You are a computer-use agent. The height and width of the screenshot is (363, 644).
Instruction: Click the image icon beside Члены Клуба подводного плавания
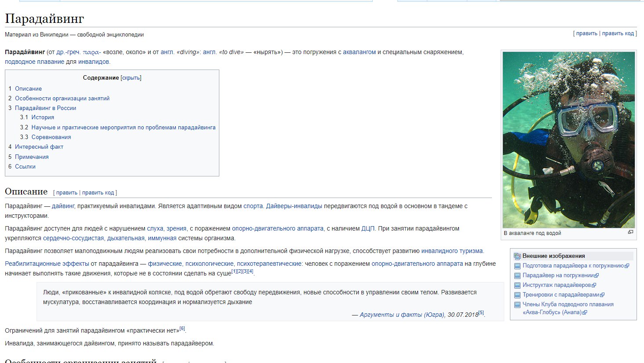pyautogui.click(x=517, y=304)
